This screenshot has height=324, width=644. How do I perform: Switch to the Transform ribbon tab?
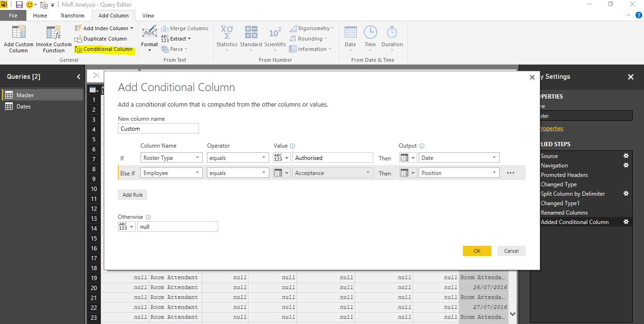72,16
